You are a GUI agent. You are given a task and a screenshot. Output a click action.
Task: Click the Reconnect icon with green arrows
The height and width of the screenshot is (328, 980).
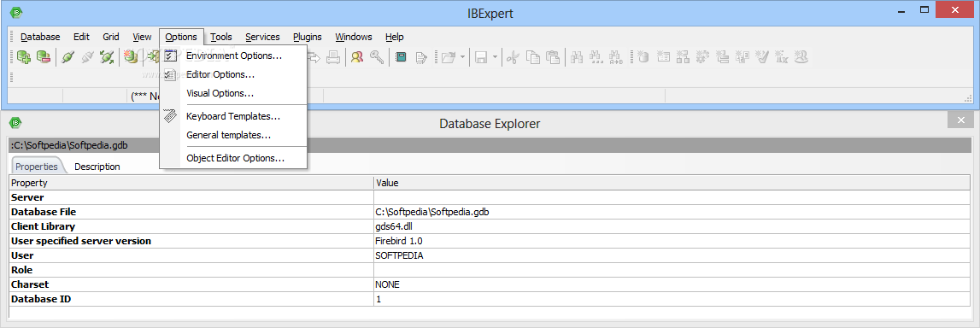point(107,57)
